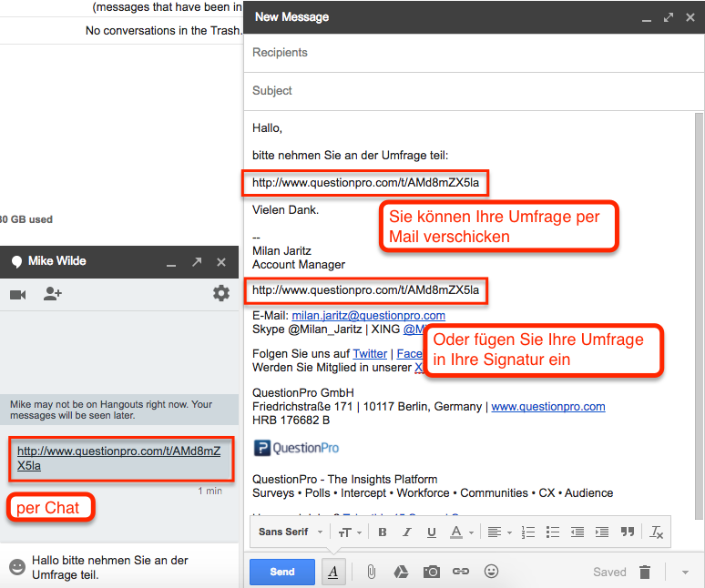Add people to Mike Wilde chat
This screenshot has width=705, height=588.
52,294
